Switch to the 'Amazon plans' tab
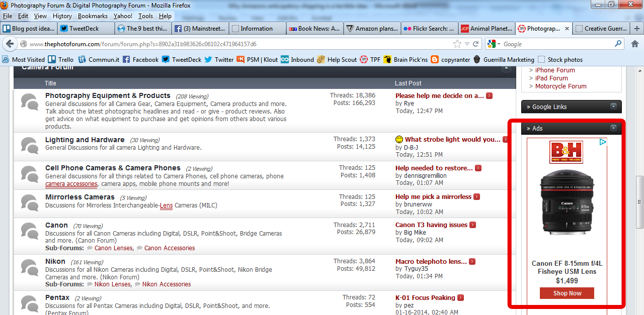This screenshot has height=315, width=644. pos(372,29)
